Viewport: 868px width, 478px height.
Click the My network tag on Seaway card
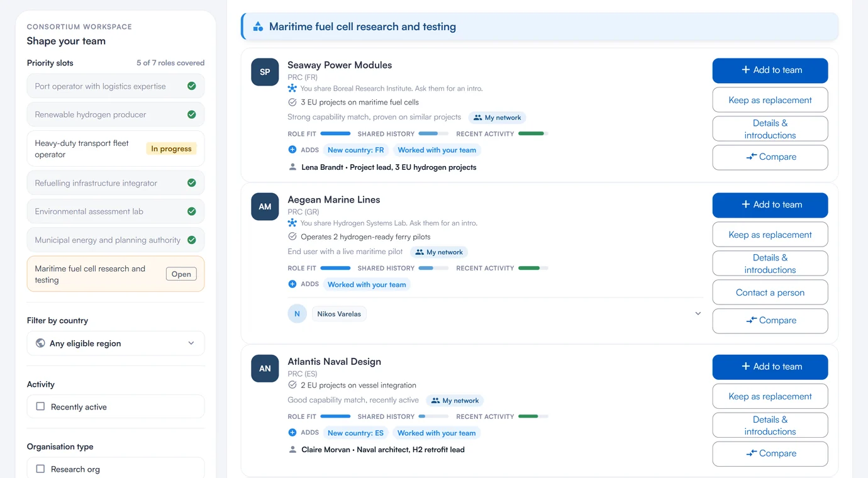(497, 118)
